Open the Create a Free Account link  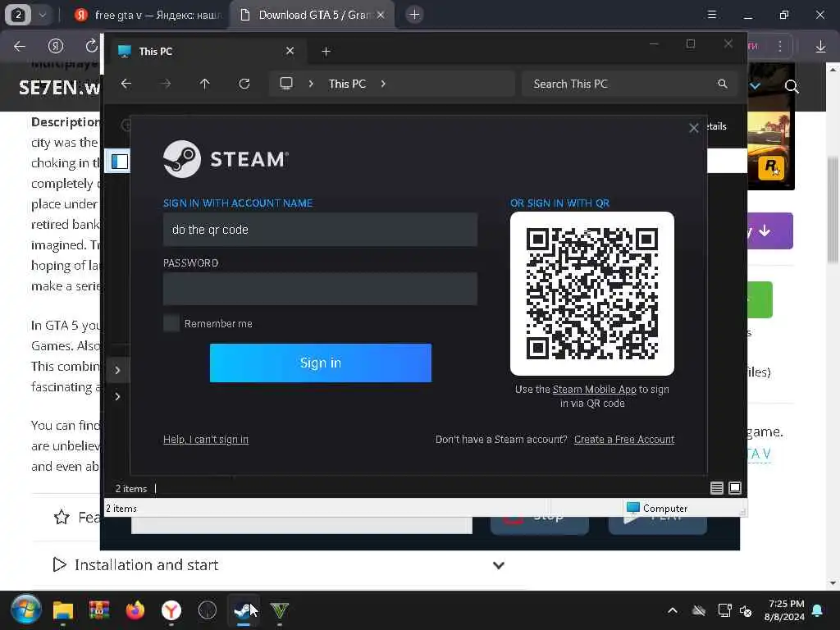[624, 440]
